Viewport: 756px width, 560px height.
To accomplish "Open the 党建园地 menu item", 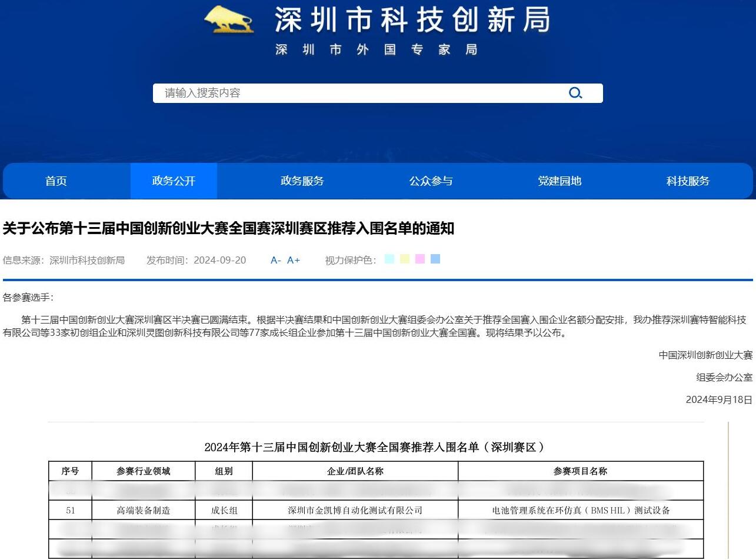I will tap(558, 181).
